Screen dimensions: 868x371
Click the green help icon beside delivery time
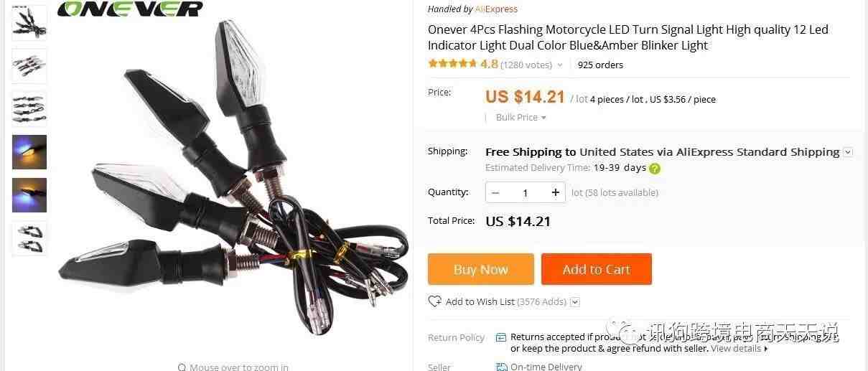click(655, 169)
